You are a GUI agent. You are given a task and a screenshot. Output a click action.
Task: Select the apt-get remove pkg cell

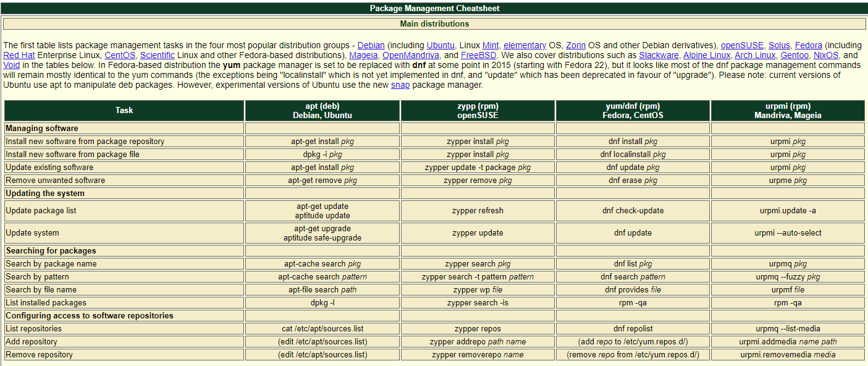(x=322, y=181)
